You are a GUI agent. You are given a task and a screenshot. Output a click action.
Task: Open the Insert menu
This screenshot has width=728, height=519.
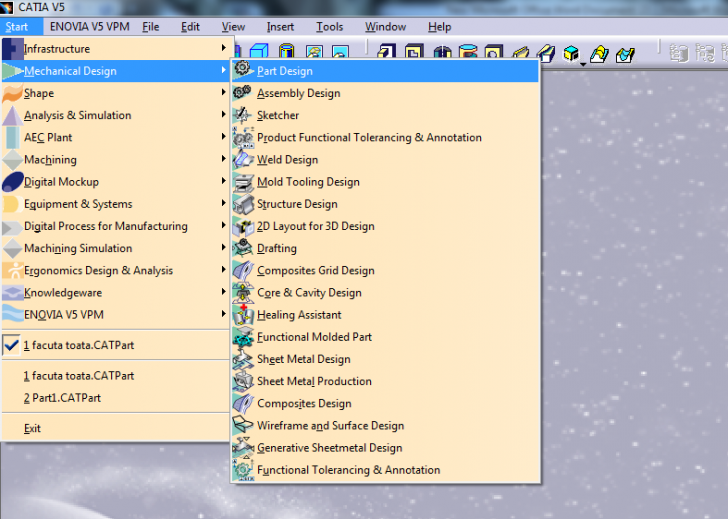(x=280, y=27)
